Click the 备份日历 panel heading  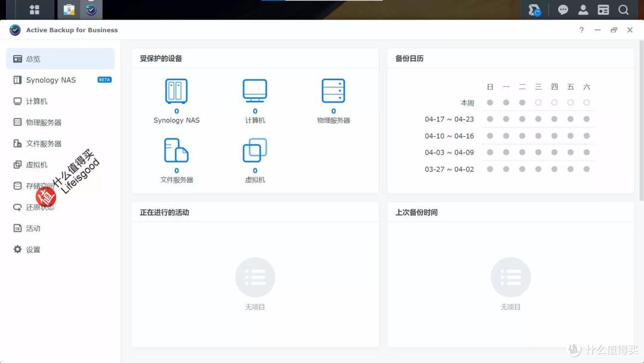coord(410,59)
